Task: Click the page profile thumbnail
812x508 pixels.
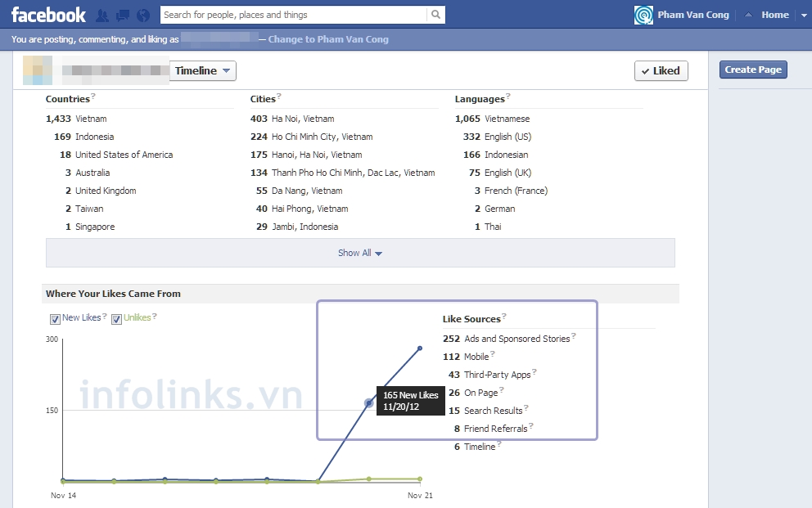Action: click(38, 70)
